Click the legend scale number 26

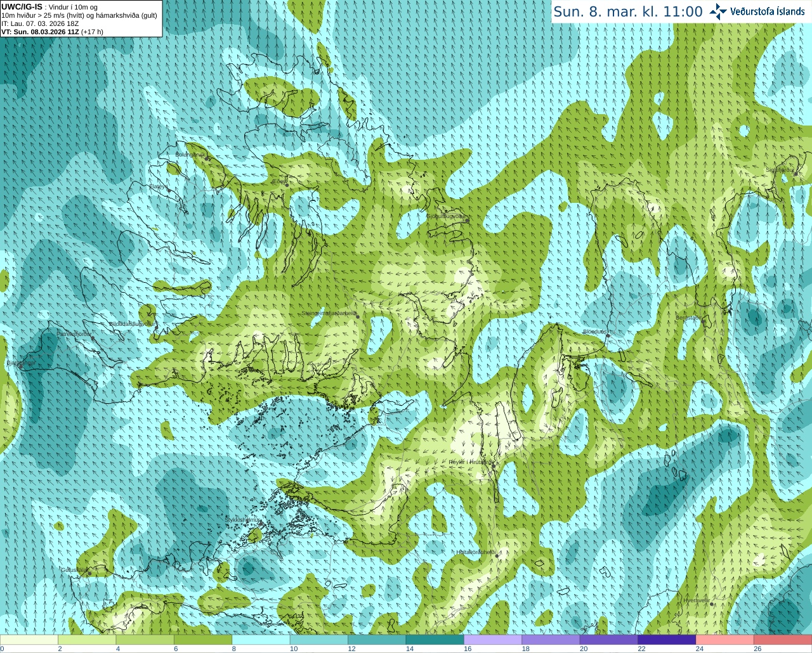[757, 649]
